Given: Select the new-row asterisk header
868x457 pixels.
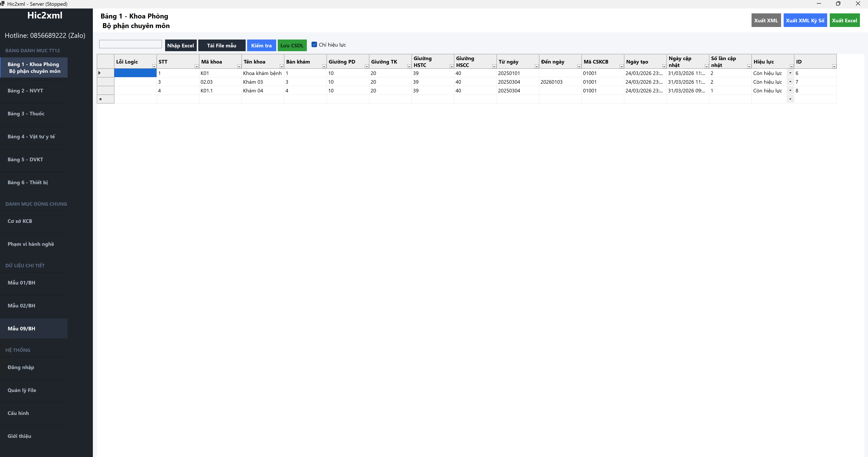Looking at the screenshot, I should pos(105,99).
